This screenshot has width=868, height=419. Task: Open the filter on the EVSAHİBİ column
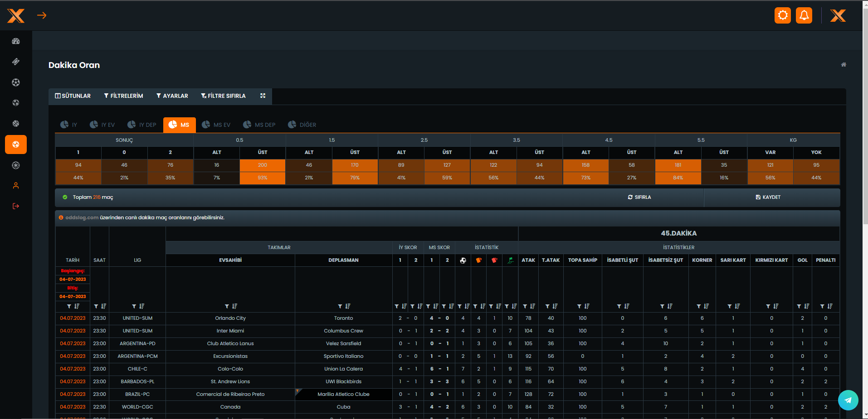(227, 307)
